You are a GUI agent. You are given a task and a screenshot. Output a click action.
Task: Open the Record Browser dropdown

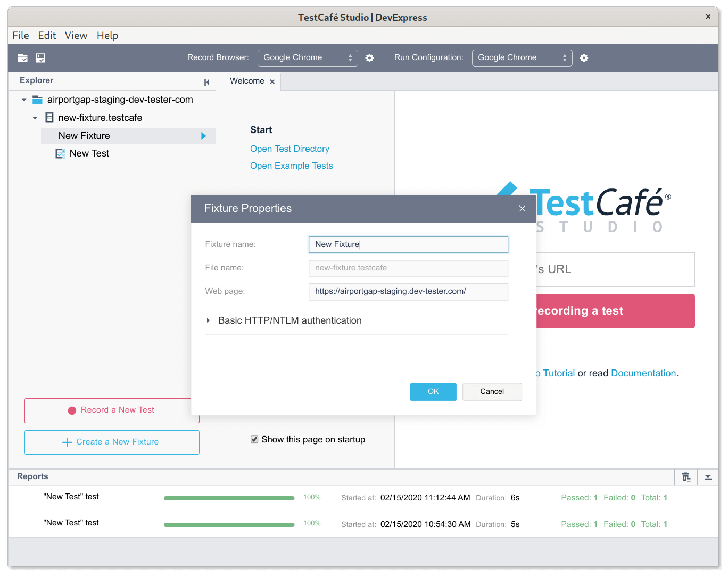tap(308, 58)
